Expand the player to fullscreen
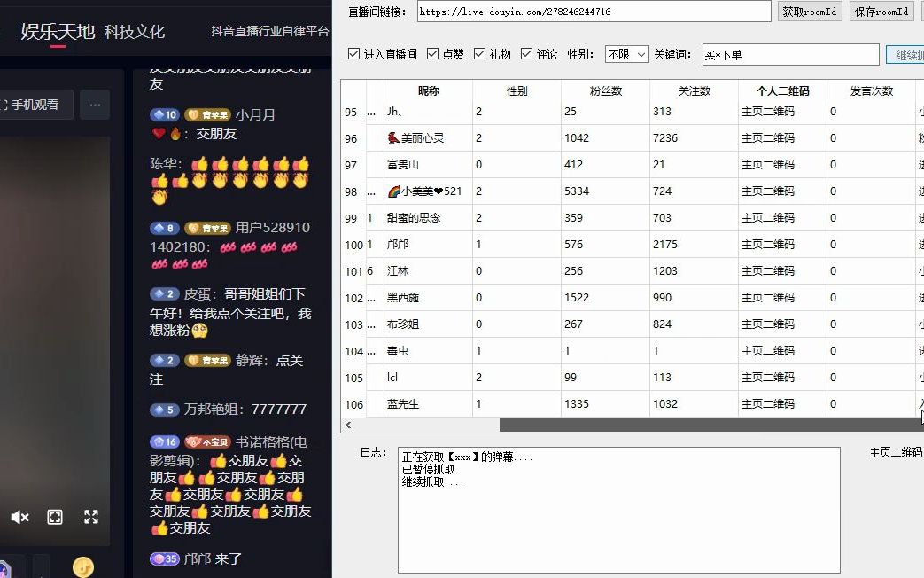 (89, 517)
